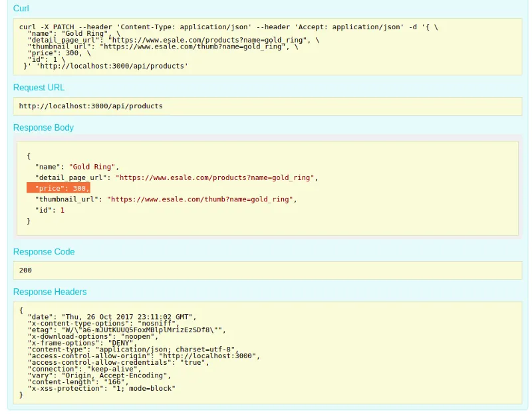Click the "id": 1 response line

[x=50, y=210]
